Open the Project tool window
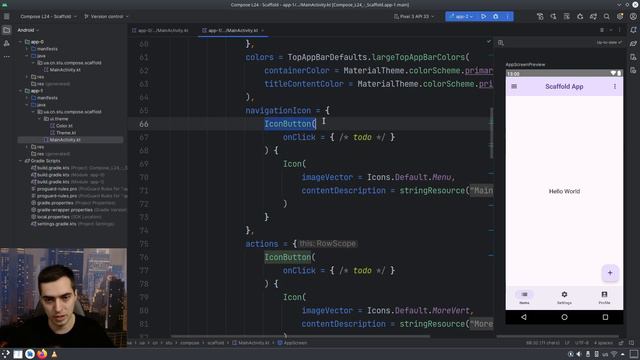The width and height of the screenshot is (640, 360). [7, 30]
